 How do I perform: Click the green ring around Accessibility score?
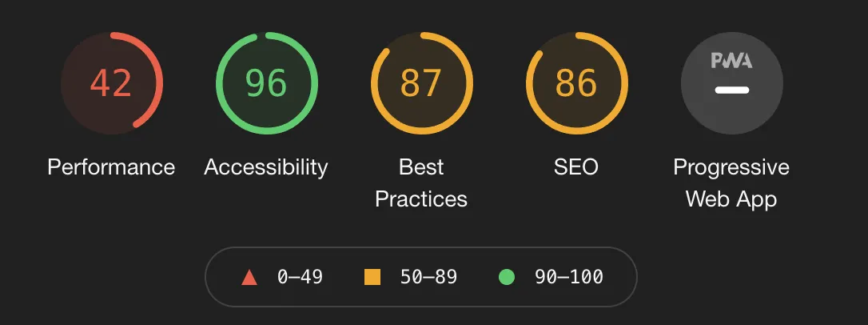pos(219,83)
